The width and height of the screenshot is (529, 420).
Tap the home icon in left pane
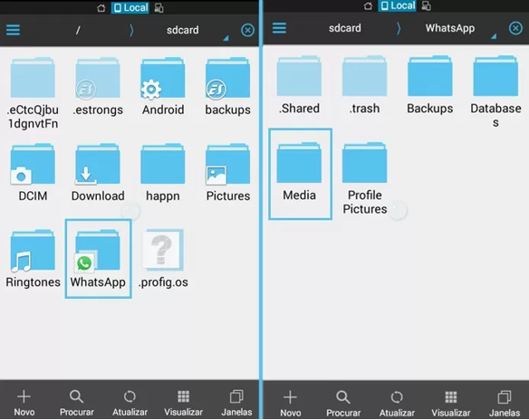(x=101, y=8)
